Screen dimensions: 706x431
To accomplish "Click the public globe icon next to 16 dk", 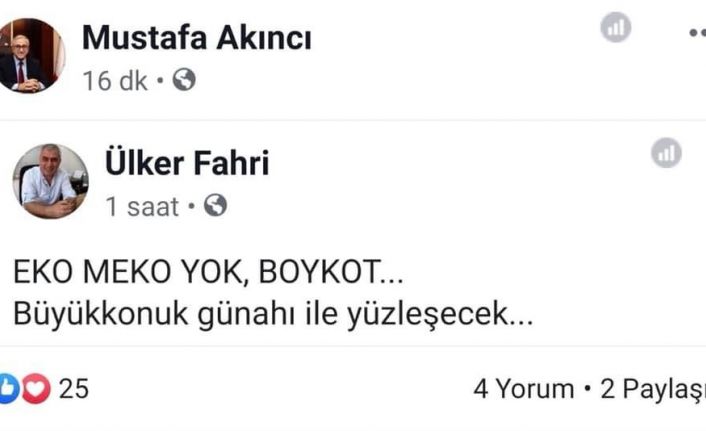I will point(183,80).
